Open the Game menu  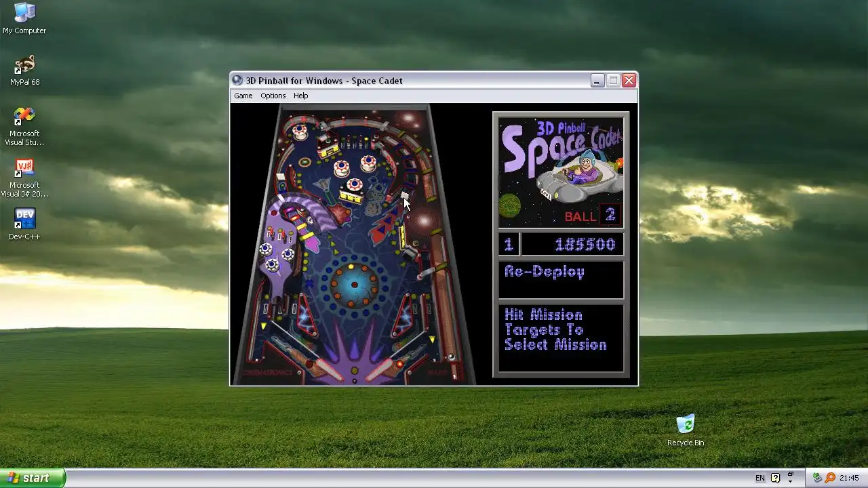pos(243,96)
